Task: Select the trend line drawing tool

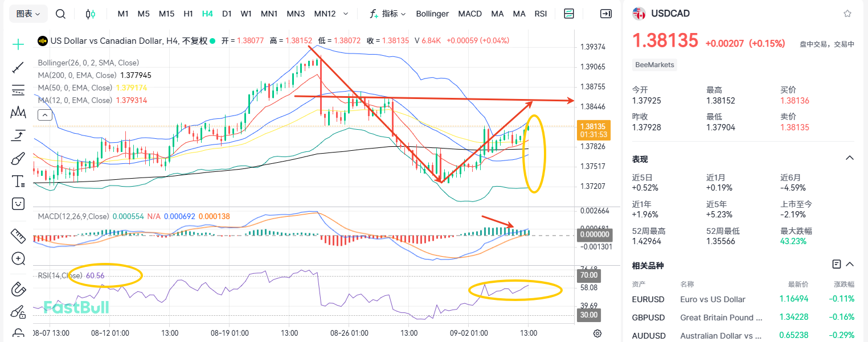Action: click(x=18, y=67)
